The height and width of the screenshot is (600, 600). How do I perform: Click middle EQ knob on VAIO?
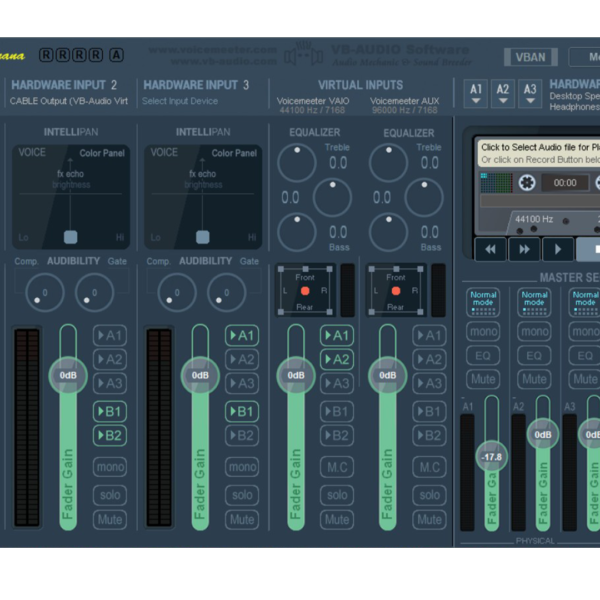coord(333,197)
